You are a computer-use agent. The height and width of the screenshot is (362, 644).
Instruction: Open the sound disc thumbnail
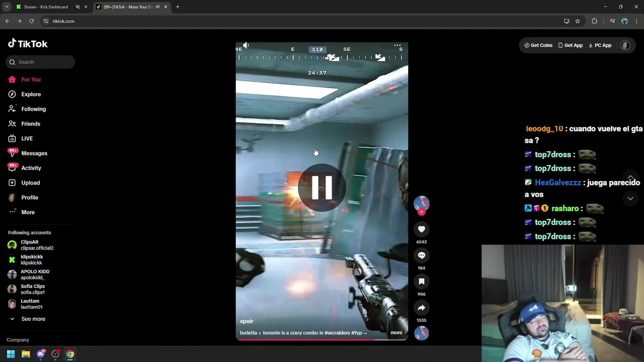pyautogui.click(x=422, y=333)
